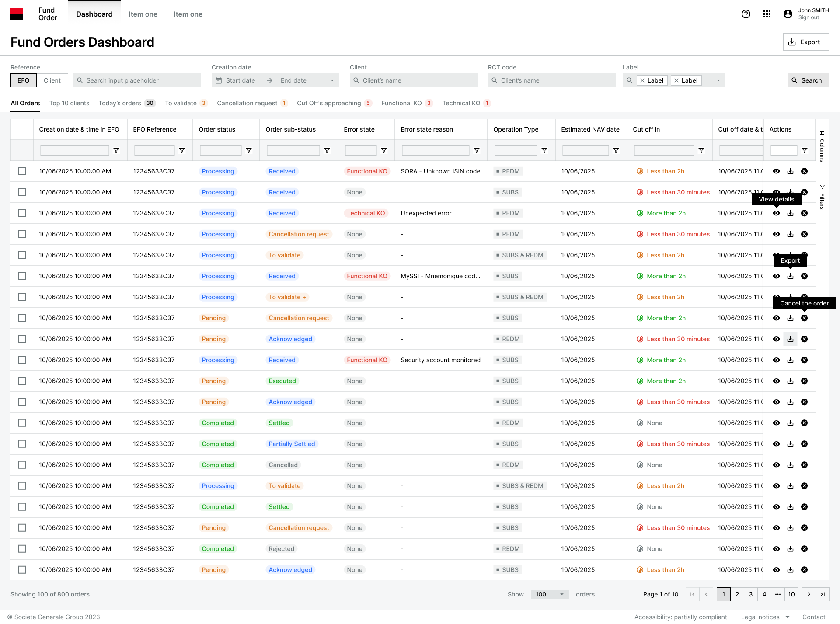Select the Client reference toggle button

[x=52, y=80]
